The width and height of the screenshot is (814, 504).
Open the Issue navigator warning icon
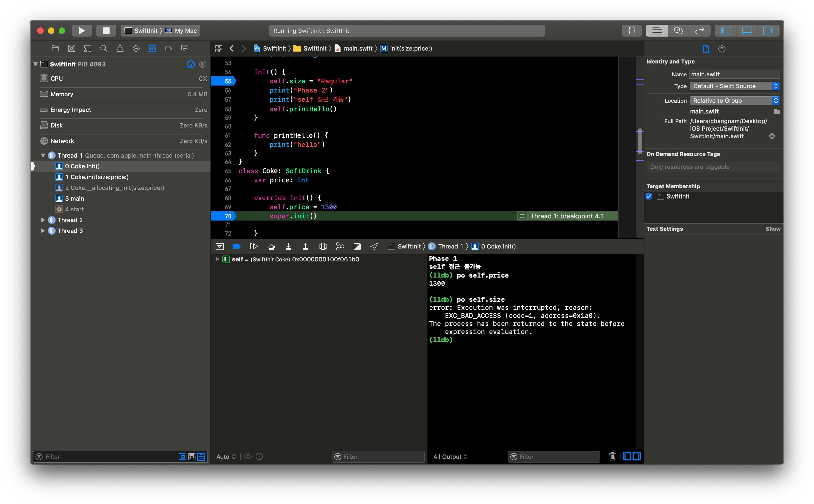point(120,48)
